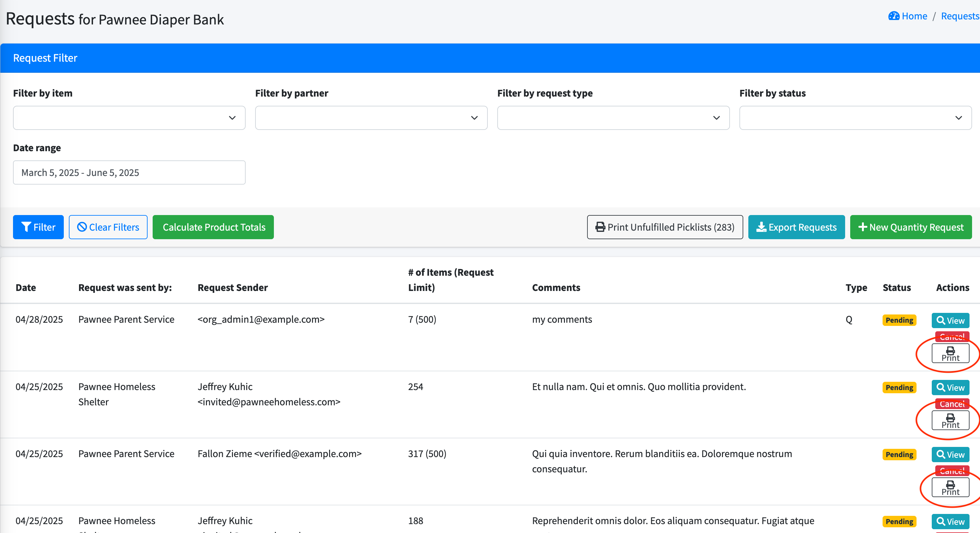
Task: View the Fallon Zieme request
Action: tap(950, 455)
